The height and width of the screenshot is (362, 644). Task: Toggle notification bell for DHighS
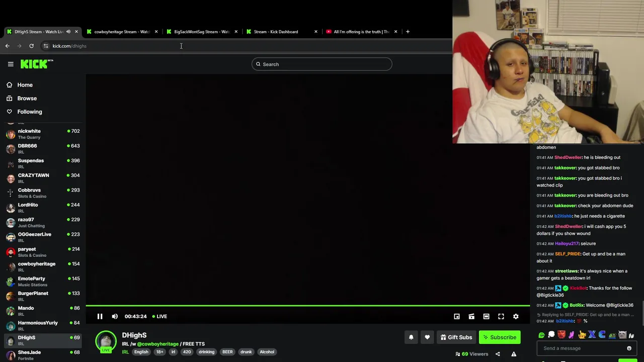click(411, 337)
